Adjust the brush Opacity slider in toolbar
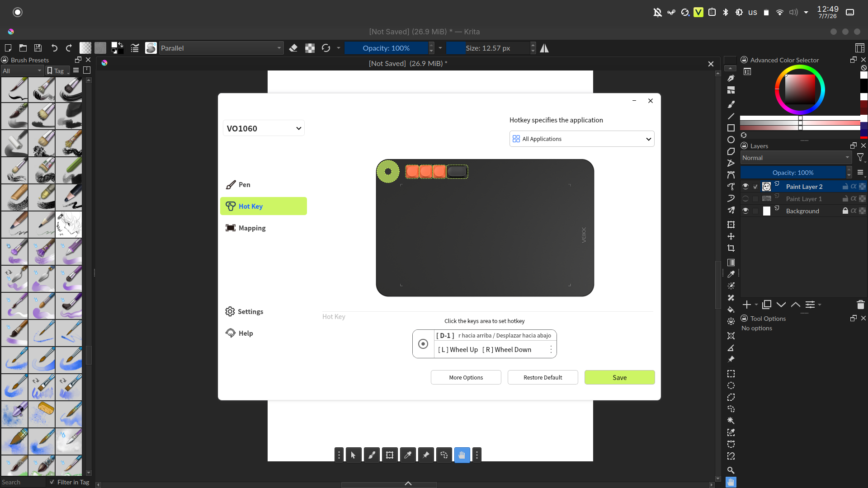Viewport: 868px width, 488px height. [x=386, y=48]
